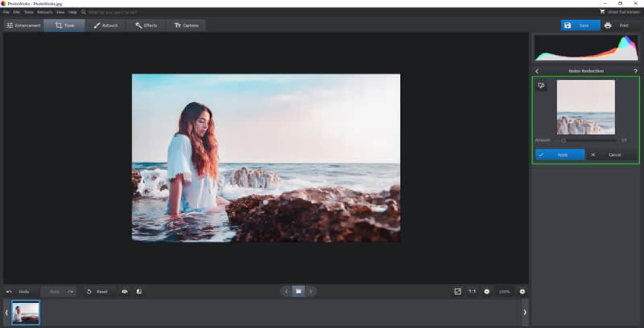Zoom in with the plus icon
644x328 pixels.
(x=522, y=291)
